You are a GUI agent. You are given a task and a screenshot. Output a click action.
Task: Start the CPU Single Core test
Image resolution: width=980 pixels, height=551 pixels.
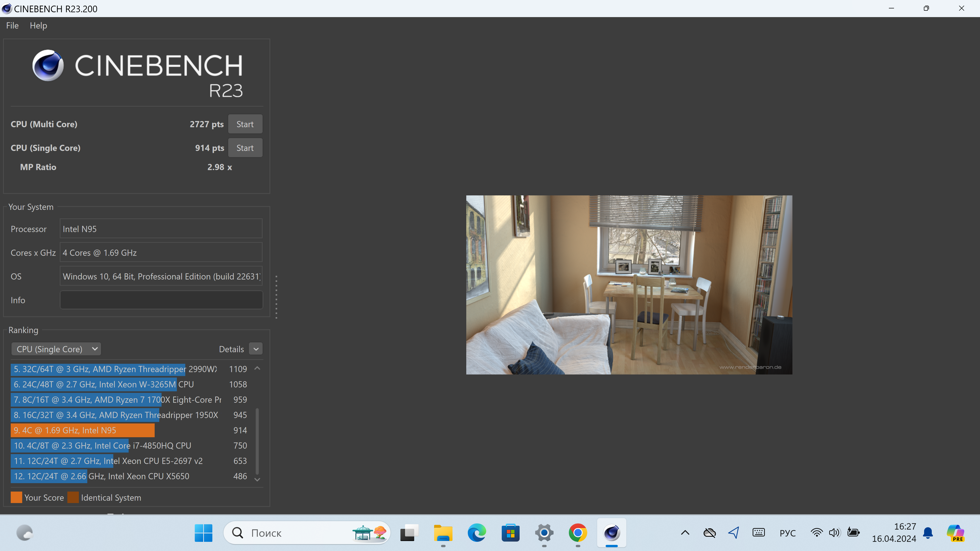pos(245,148)
